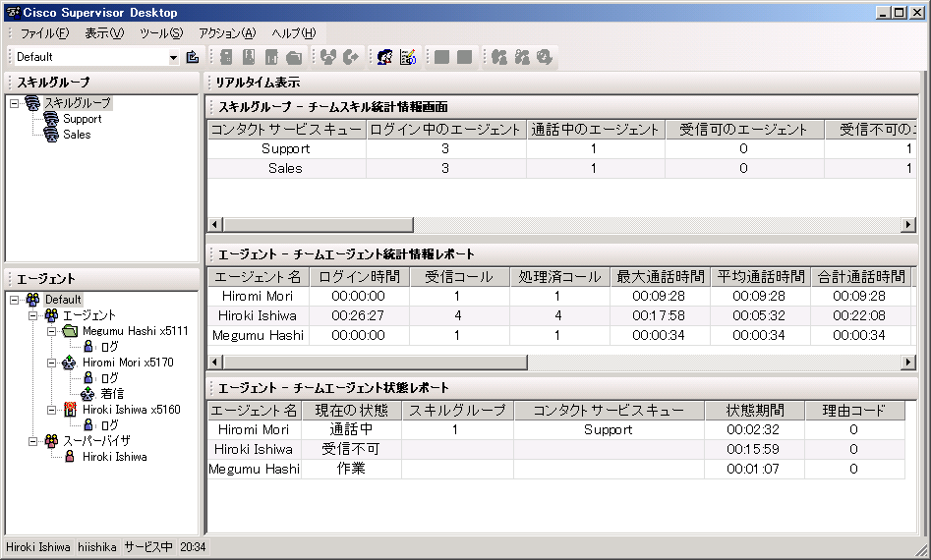The width and height of the screenshot is (931, 560).
Task: Open the Team Performance Message notepad icon
Action: (408, 57)
